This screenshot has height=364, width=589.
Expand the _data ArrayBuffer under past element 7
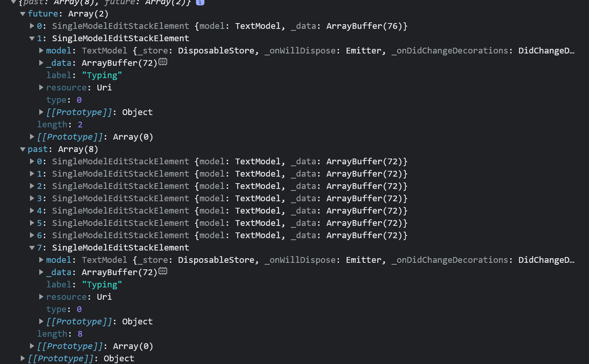point(41,272)
